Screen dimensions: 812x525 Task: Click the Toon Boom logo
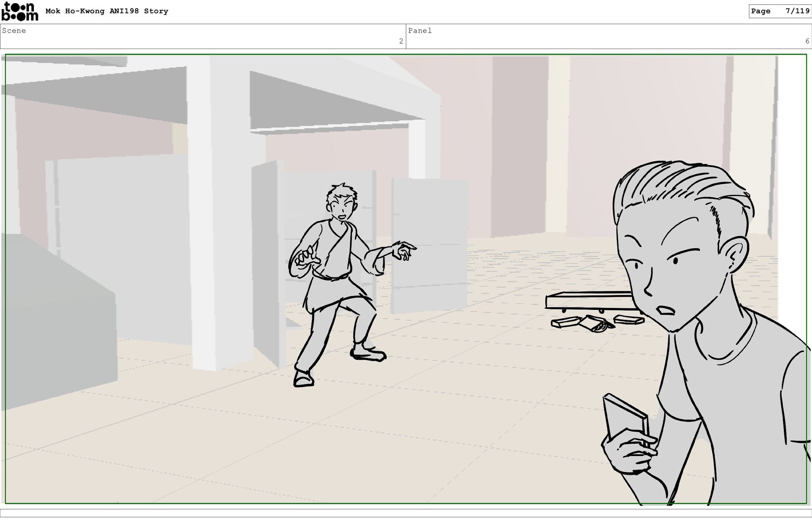pos(19,11)
